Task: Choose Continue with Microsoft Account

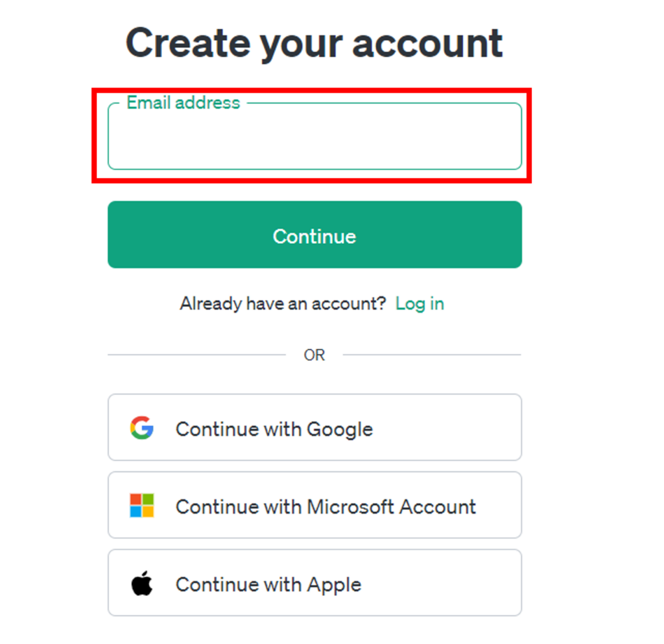Action: click(x=314, y=505)
